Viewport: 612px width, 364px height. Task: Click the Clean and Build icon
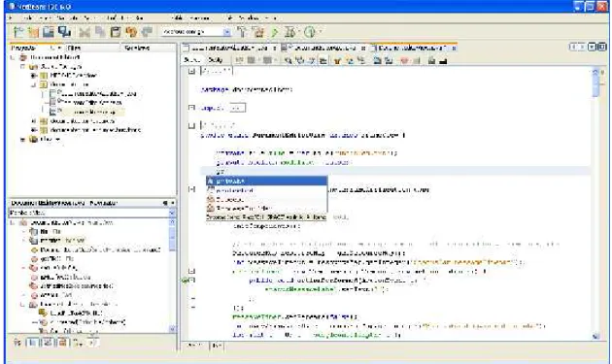tap(258, 32)
